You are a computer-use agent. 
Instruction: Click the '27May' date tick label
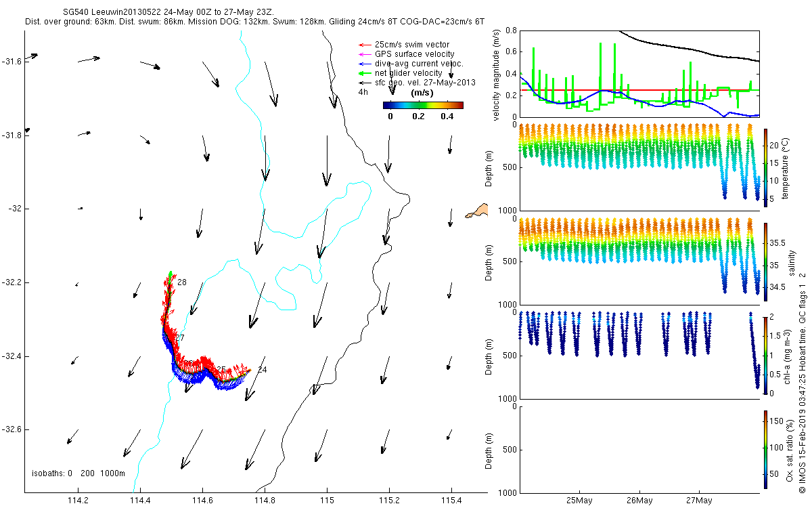click(698, 501)
